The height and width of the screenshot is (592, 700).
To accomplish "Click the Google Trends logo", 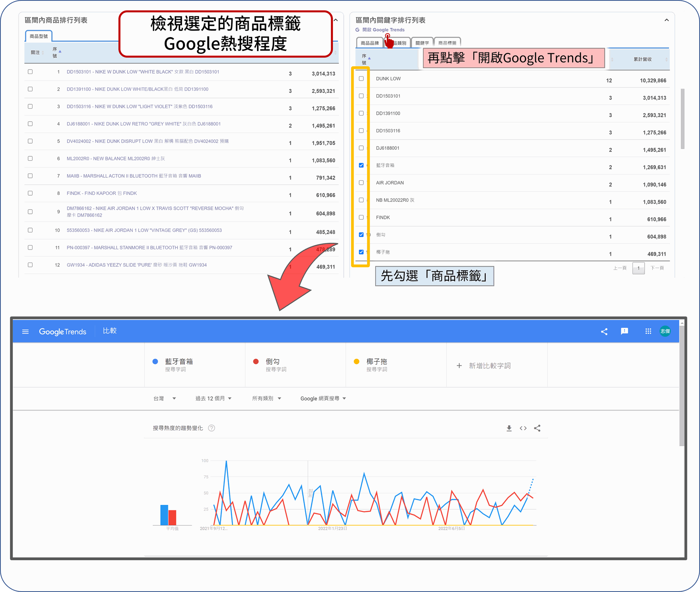I will click(x=63, y=332).
